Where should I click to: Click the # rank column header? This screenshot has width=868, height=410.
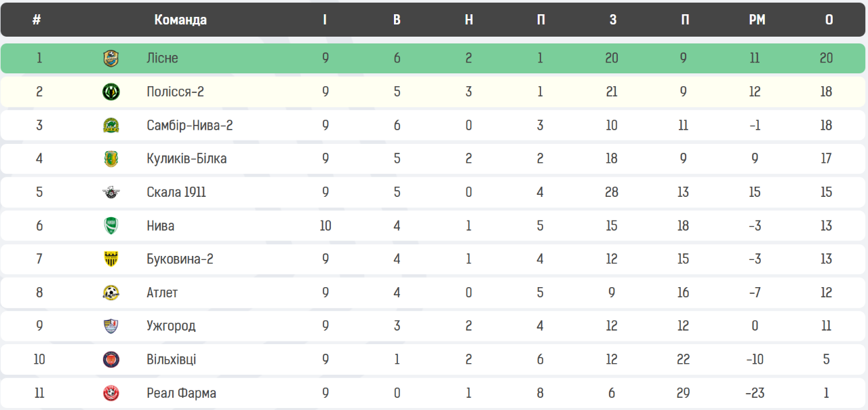(37, 20)
